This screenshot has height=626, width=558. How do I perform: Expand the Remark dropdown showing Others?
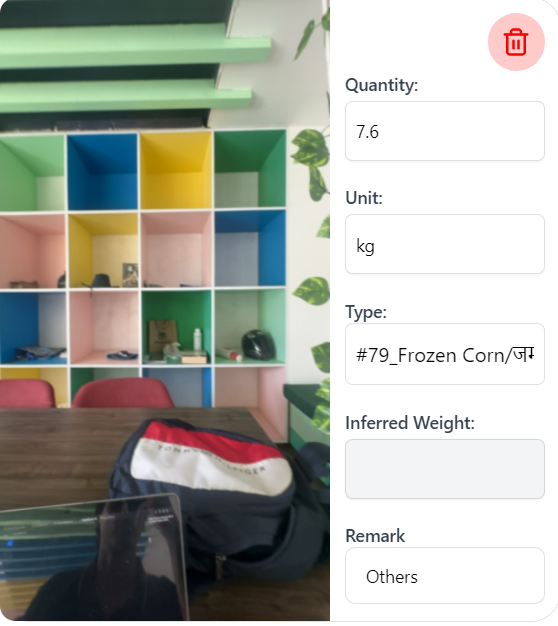point(445,575)
